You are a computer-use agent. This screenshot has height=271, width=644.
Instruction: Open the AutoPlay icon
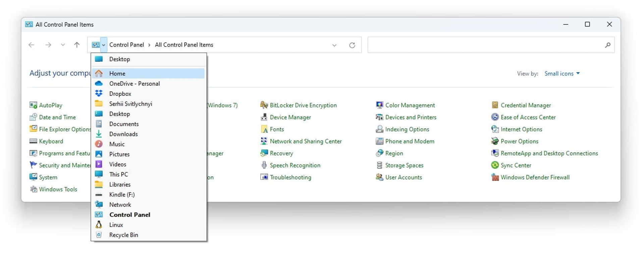[x=33, y=105]
